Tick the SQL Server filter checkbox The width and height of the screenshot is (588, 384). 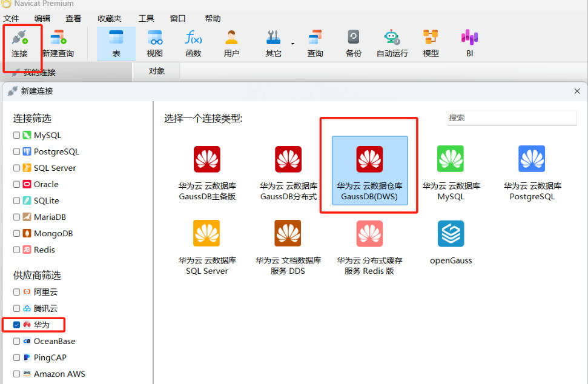(16, 168)
